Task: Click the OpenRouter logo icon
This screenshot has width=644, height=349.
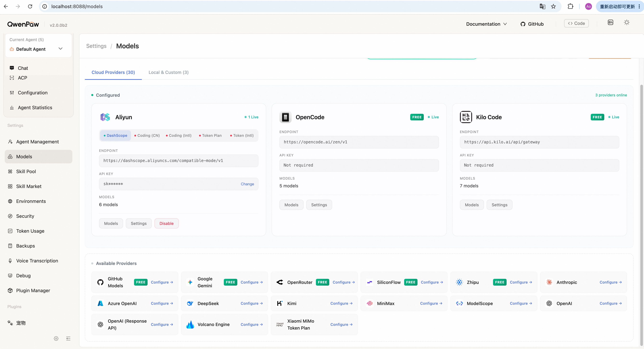Action: tap(280, 282)
